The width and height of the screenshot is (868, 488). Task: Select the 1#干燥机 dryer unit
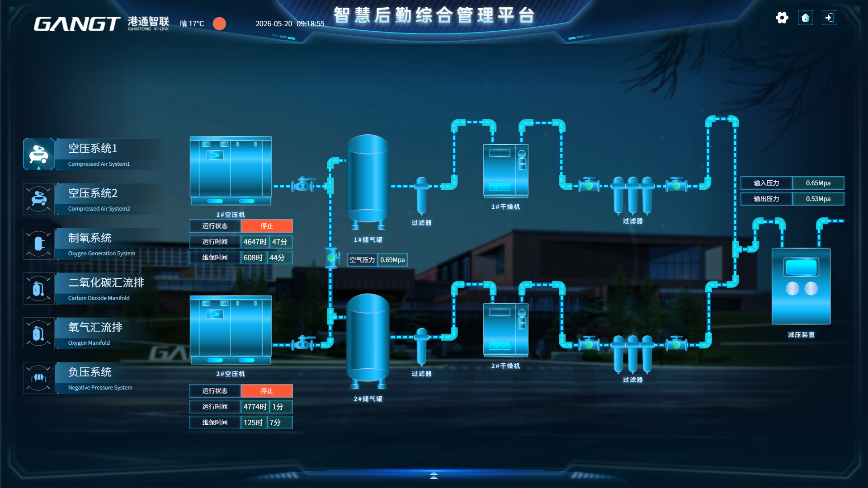(505, 171)
